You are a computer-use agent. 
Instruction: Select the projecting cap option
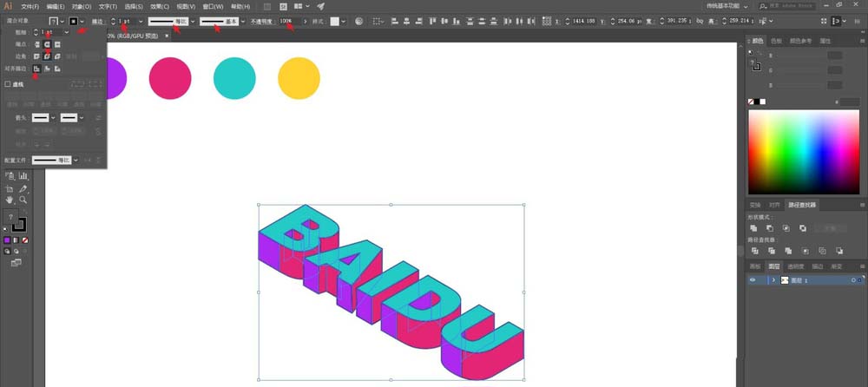(57, 44)
